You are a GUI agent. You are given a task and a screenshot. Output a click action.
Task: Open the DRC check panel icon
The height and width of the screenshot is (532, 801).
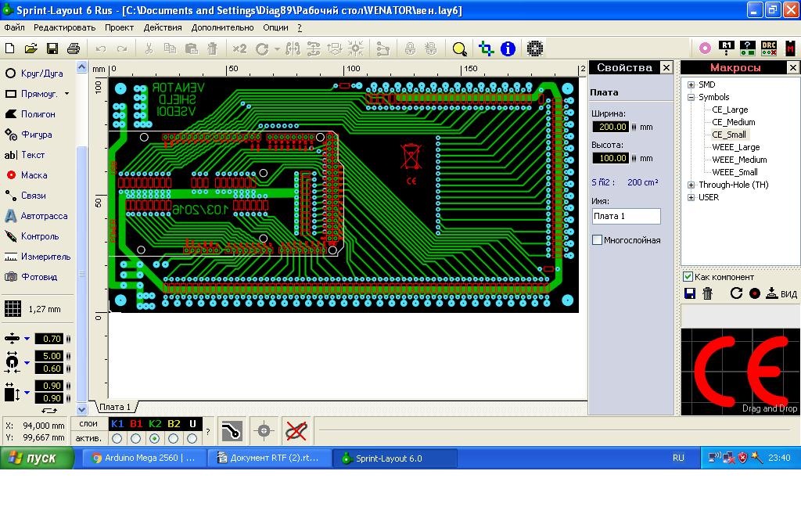click(x=769, y=49)
